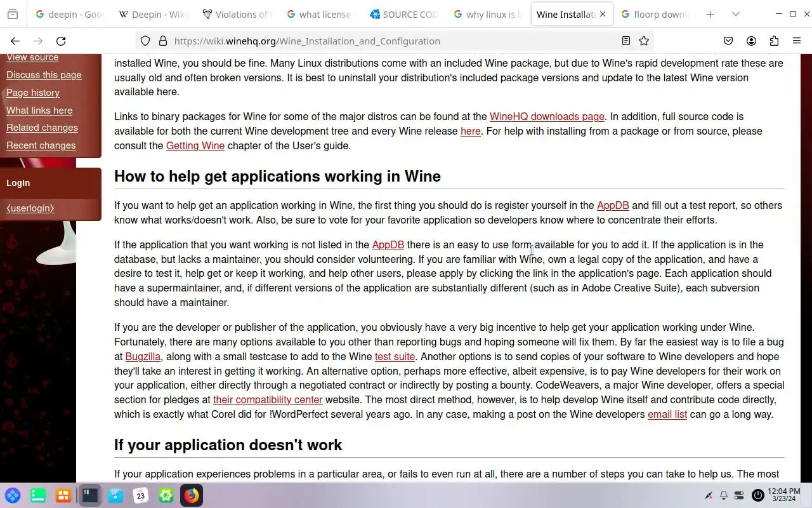Click the 'Login' sidebar heading
The image size is (812, 508).
tap(18, 183)
